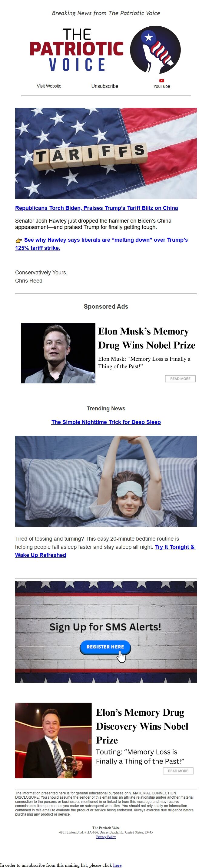Click the pointing hand emoji icon
This screenshot has width=212, height=868.
click(x=19, y=240)
